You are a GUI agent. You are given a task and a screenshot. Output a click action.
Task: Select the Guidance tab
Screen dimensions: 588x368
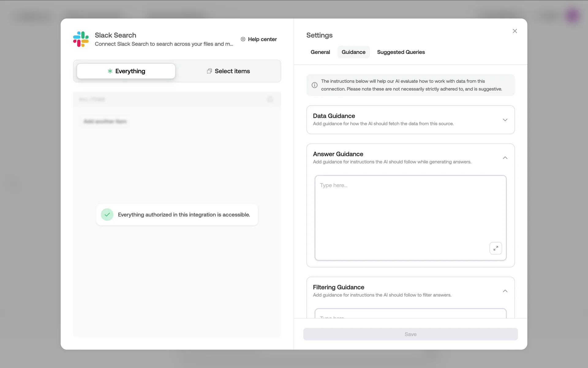pyautogui.click(x=353, y=52)
